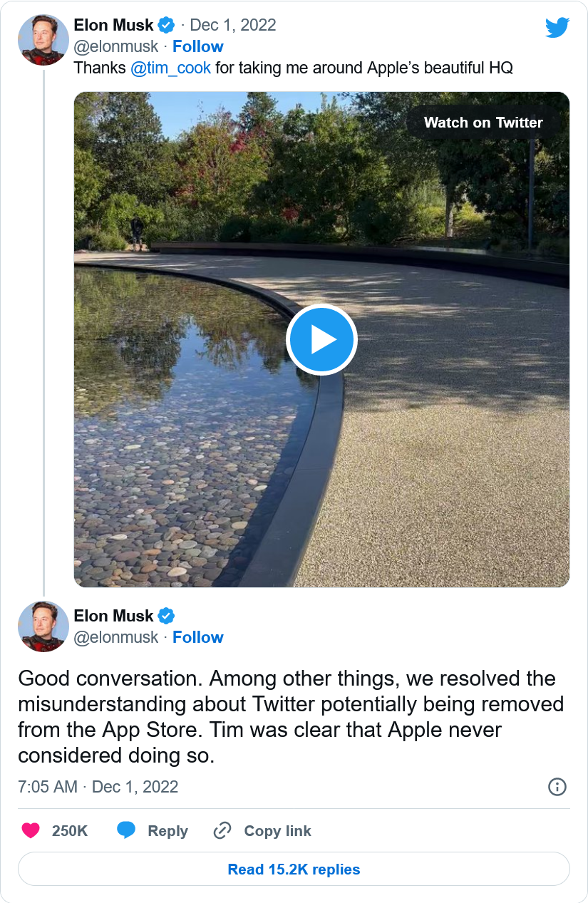Click the copy link chain icon
This screenshot has width=588, height=903.
tap(222, 830)
